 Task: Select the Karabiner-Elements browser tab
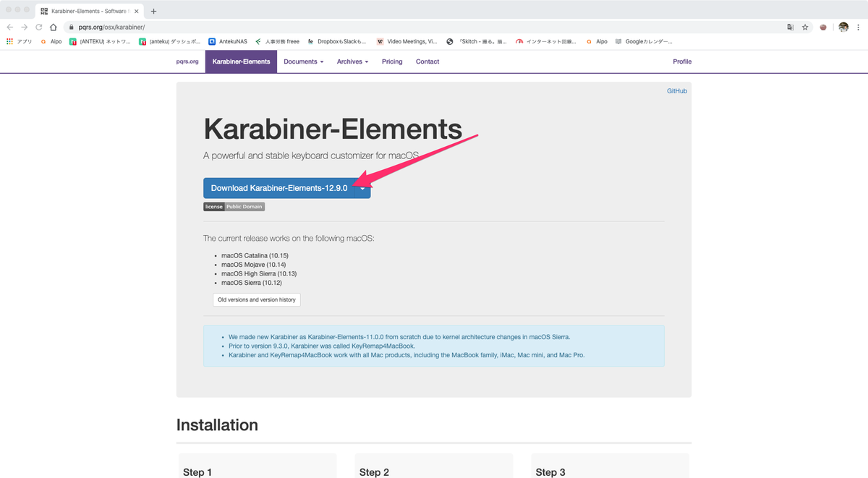coord(90,11)
